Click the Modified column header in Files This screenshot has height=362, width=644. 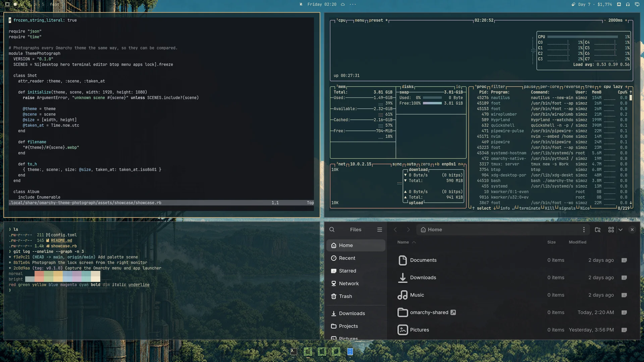pyautogui.click(x=578, y=242)
